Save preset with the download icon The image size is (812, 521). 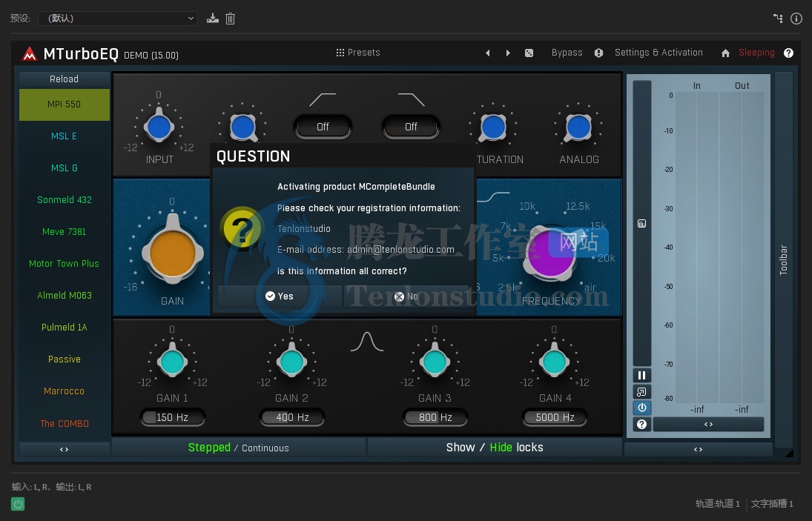tap(212, 19)
